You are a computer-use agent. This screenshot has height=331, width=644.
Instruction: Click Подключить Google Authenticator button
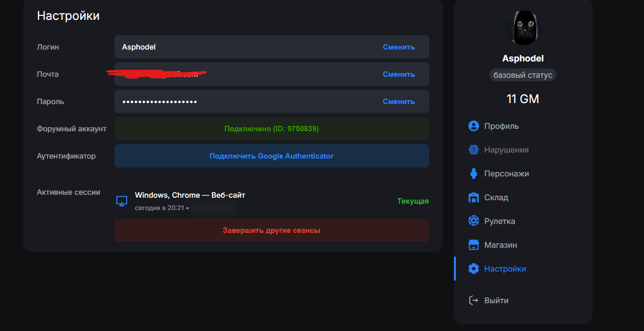coord(271,156)
